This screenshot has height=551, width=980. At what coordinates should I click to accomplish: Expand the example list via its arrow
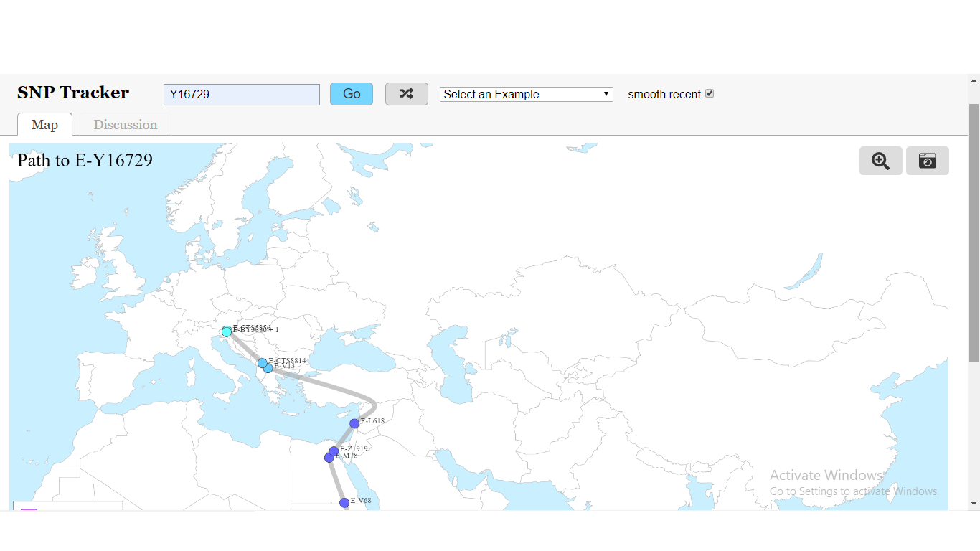click(606, 94)
